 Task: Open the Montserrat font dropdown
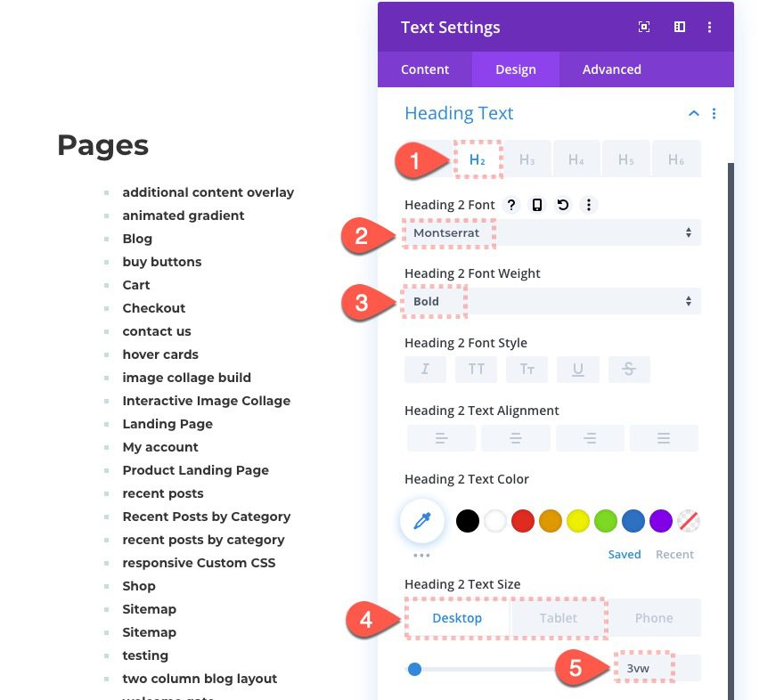(552, 232)
